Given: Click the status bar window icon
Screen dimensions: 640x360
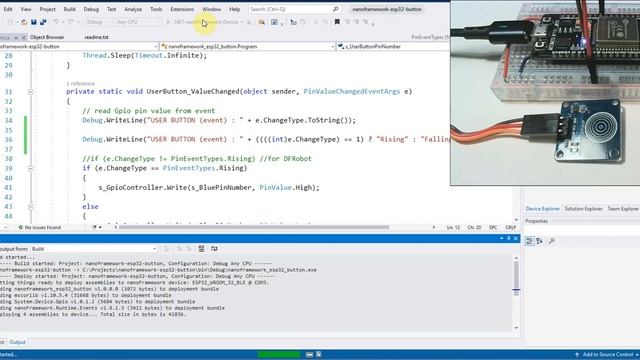Looking at the screenshot, I should [x=309, y=355].
